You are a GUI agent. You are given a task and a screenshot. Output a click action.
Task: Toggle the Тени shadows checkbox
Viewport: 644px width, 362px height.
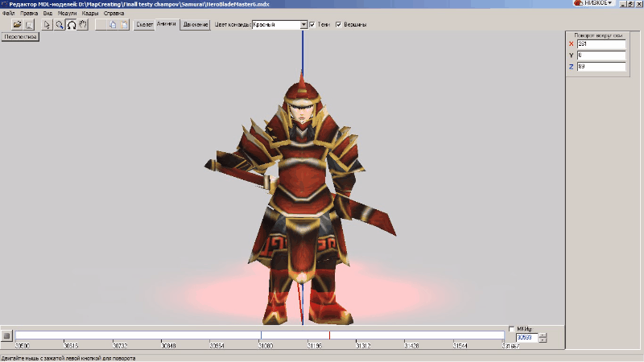click(x=312, y=25)
